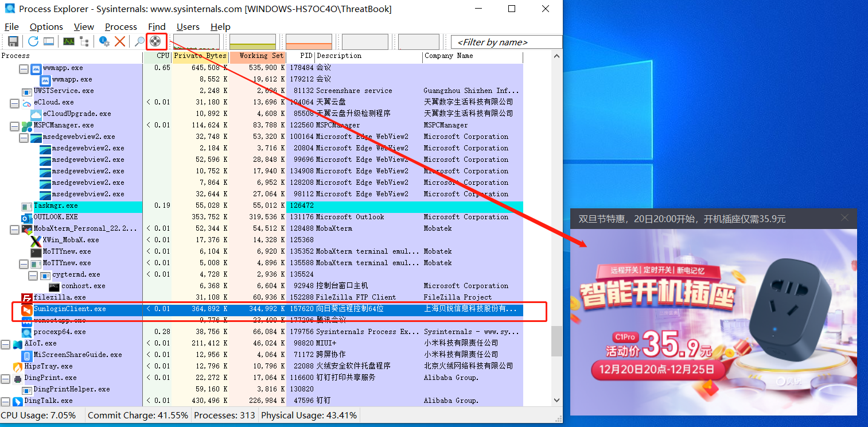This screenshot has height=427, width=868.
Task: Click the DingPrint.exe printer icon
Action: (18, 378)
